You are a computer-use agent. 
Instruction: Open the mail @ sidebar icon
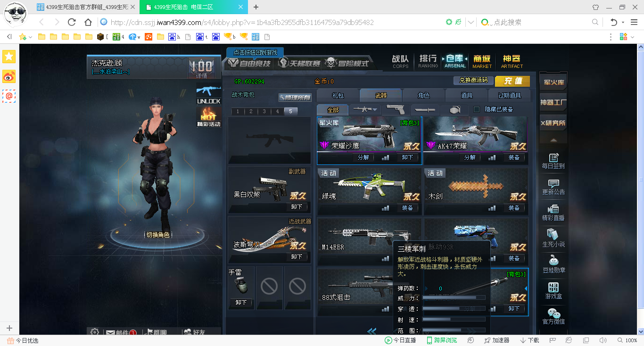9,96
